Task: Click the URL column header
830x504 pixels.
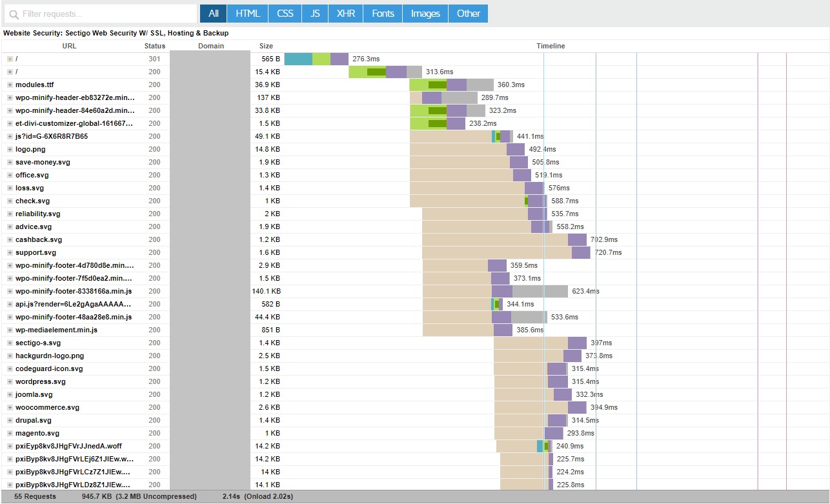Action: pos(69,46)
